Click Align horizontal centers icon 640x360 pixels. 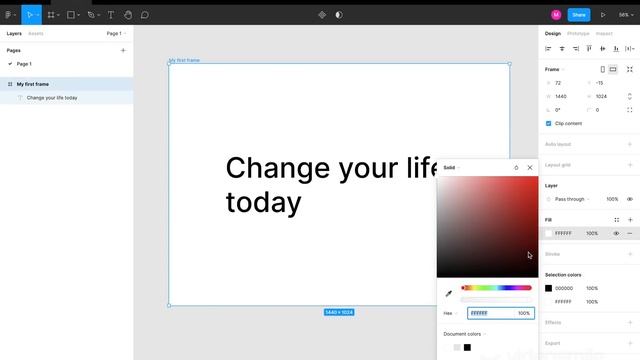(562, 49)
